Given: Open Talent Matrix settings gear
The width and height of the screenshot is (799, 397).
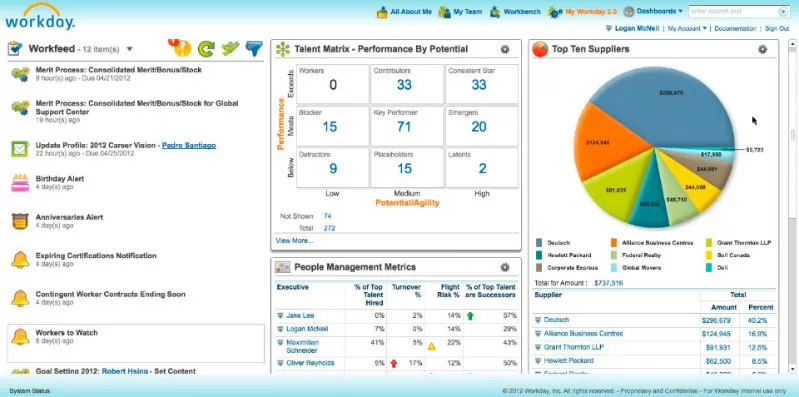Looking at the screenshot, I should click(504, 49).
